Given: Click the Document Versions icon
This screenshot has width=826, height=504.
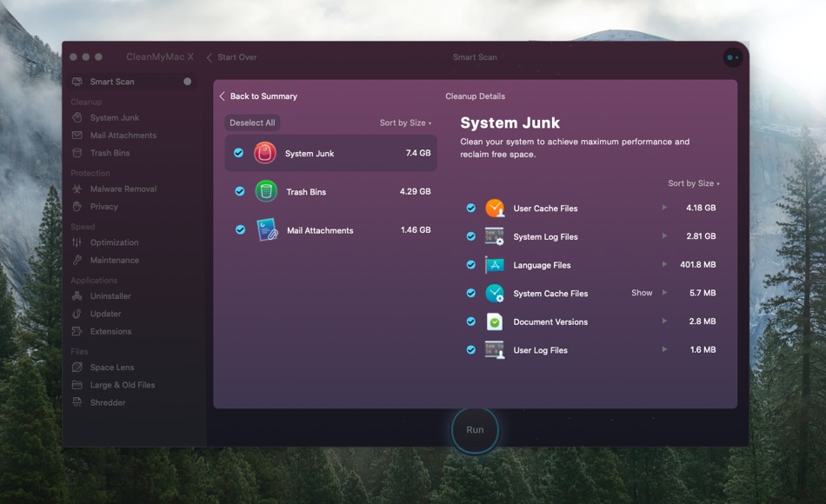Looking at the screenshot, I should coord(495,322).
